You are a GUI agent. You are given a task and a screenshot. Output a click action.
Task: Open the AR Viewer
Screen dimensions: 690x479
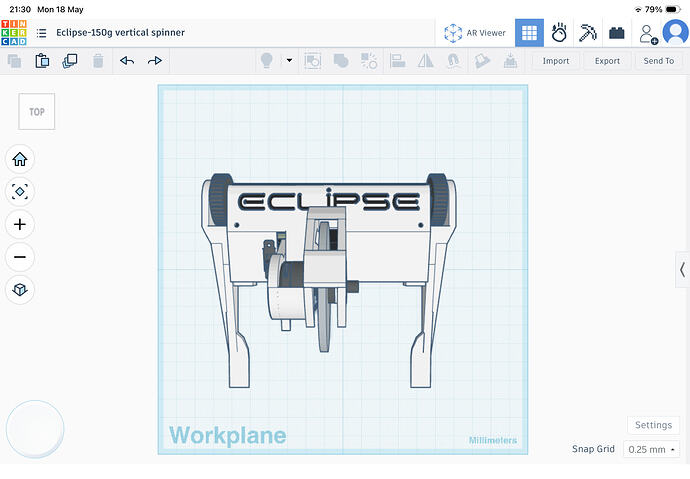coord(475,33)
